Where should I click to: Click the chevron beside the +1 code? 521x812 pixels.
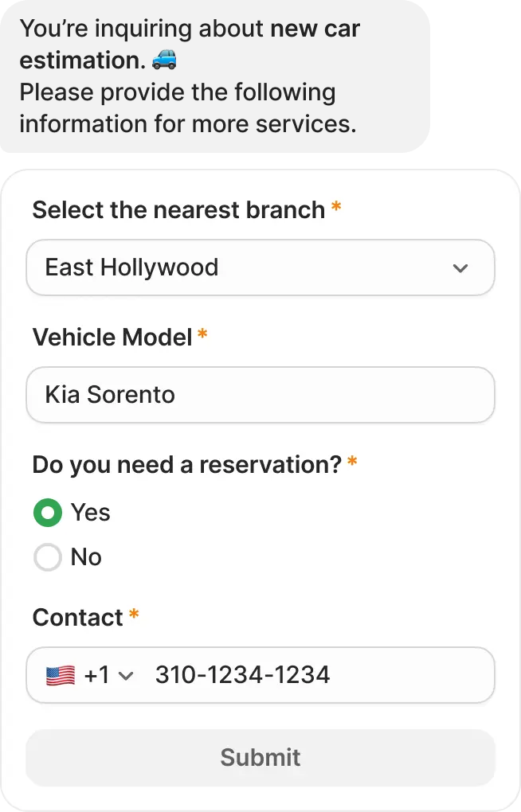click(126, 676)
